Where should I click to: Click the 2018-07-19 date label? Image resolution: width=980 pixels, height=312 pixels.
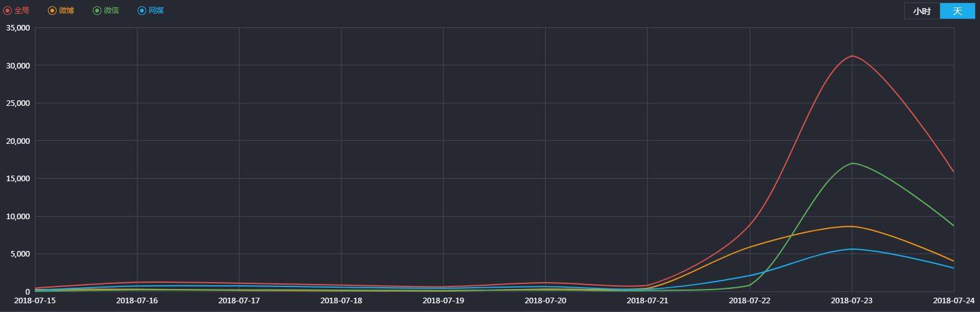point(443,301)
